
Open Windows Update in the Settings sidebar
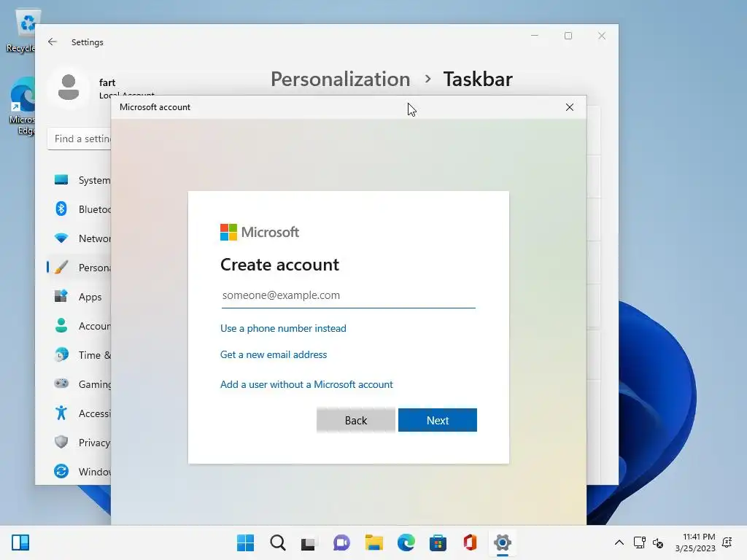pyautogui.click(x=79, y=472)
